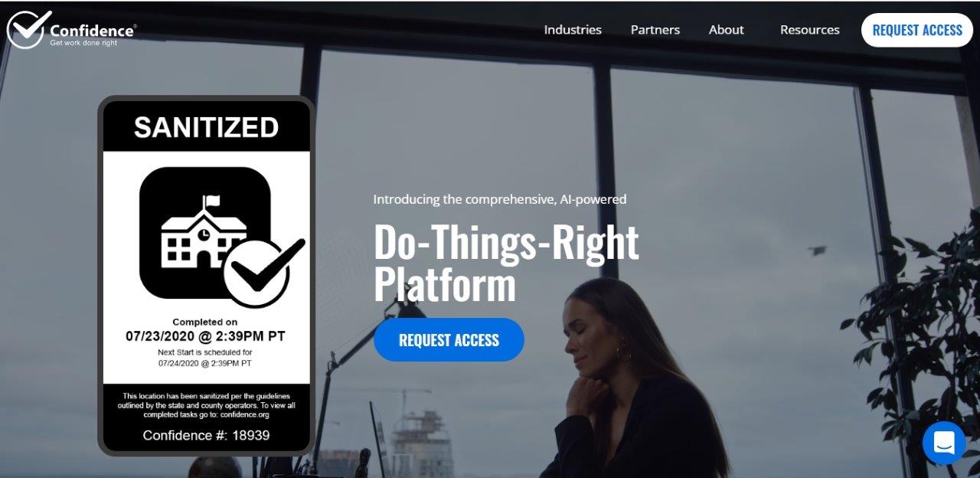The image size is (980, 478).
Task: Click the Confidence wordmark in header
Action: point(93,31)
